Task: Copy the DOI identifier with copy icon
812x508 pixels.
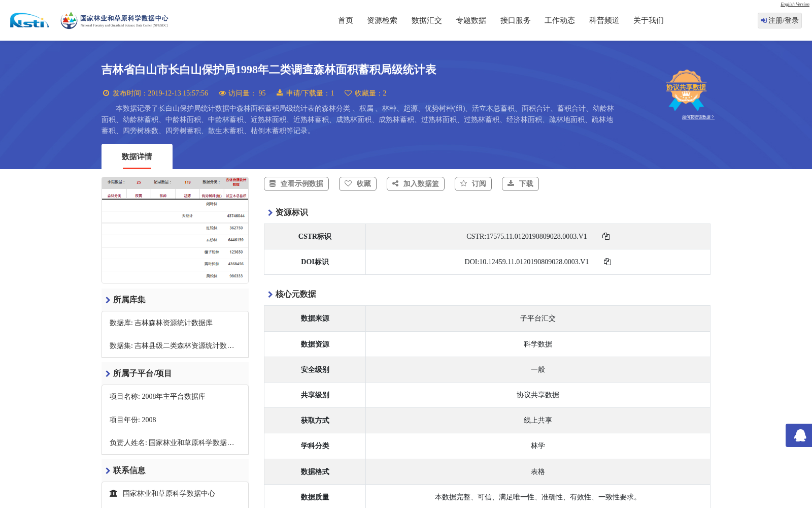Action: pos(607,262)
